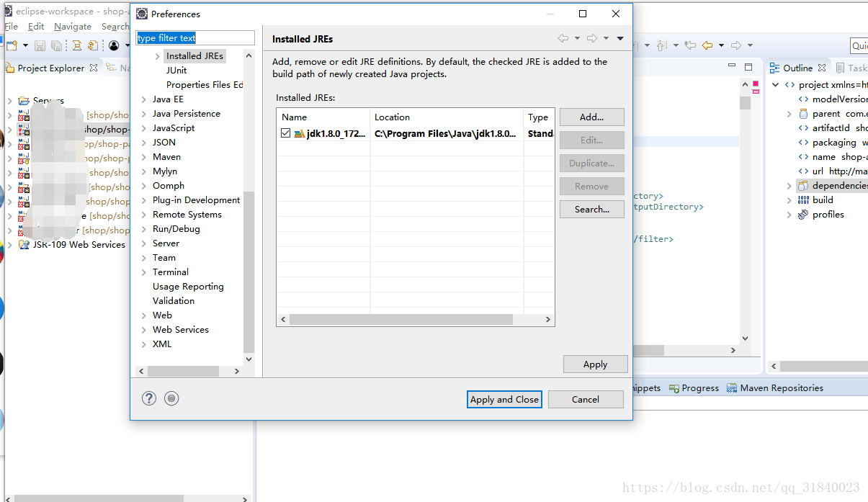Expand the Java Persistence preferences node

(143, 114)
